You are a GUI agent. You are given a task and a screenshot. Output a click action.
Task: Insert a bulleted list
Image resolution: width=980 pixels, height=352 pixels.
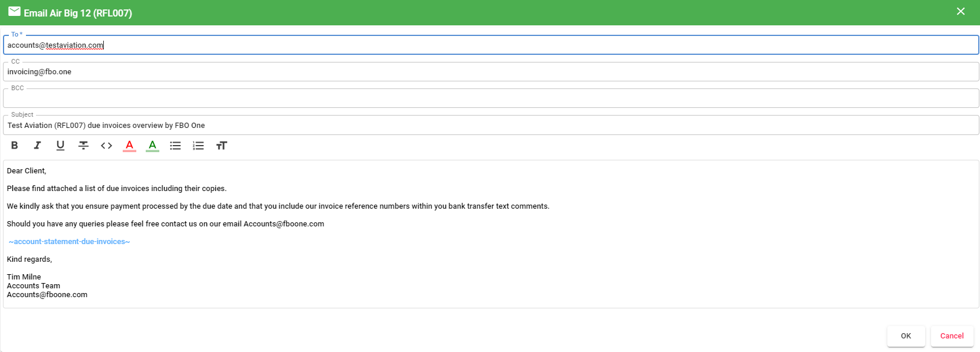[175, 146]
